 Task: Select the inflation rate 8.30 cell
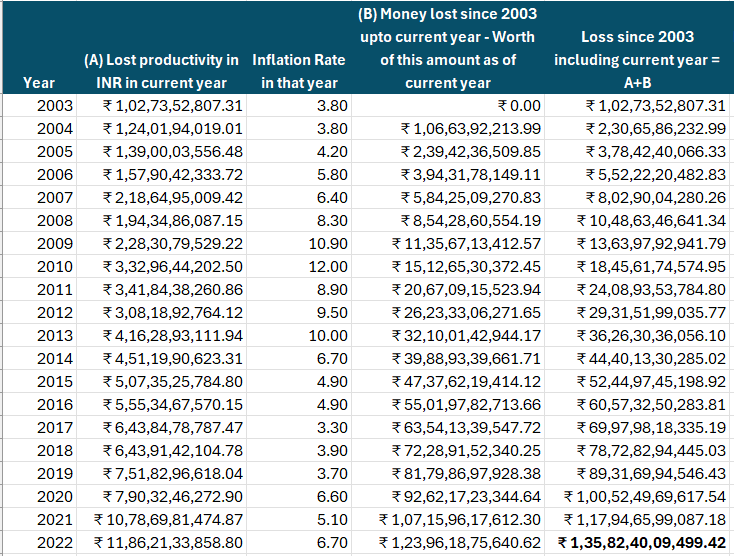(x=299, y=220)
